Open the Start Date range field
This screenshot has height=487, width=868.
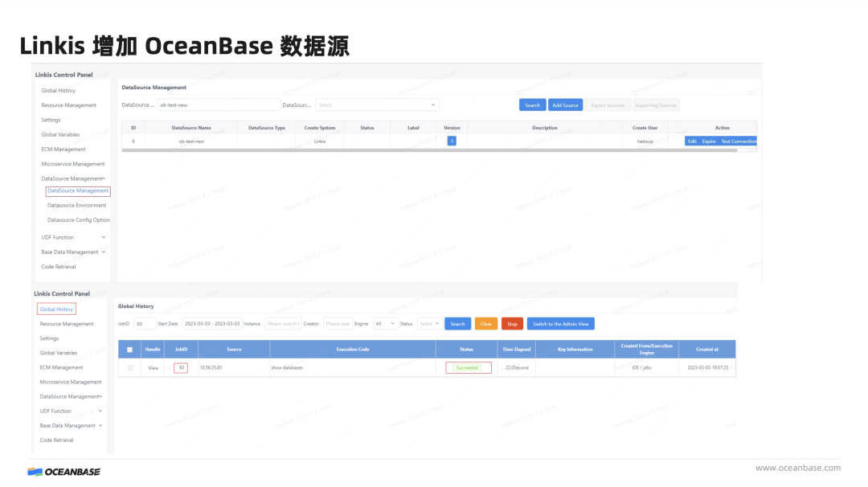point(212,324)
